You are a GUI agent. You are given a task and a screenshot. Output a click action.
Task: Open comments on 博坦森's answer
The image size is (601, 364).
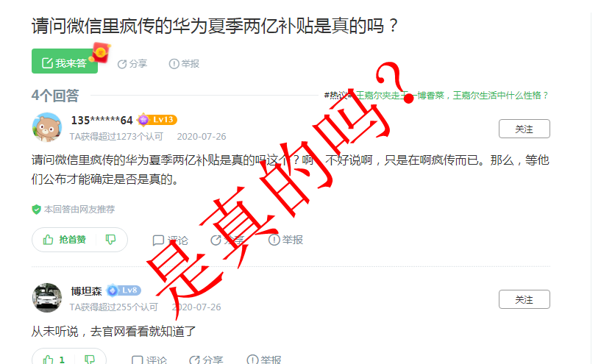(x=149, y=360)
